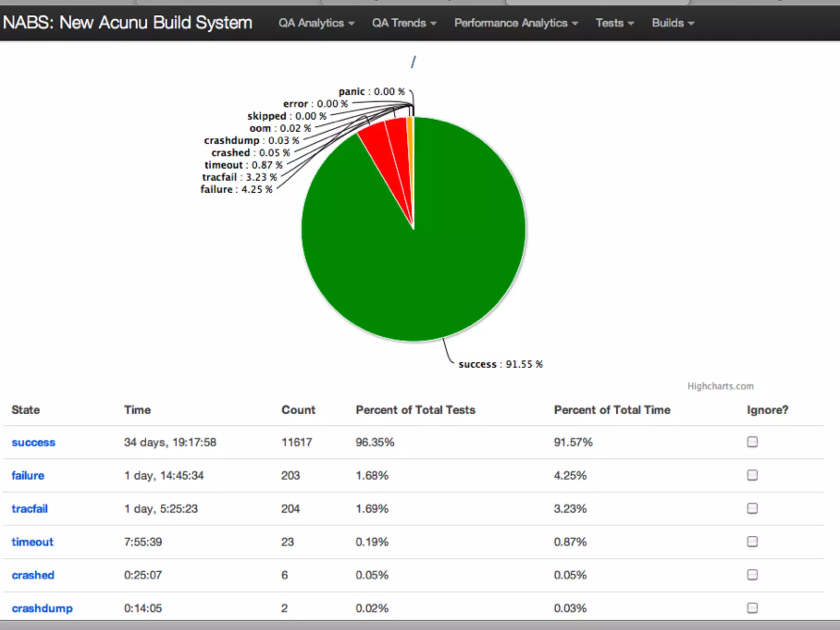Screen dimensions: 840x630
Task: Open the Tests navigation menu
Action: [x=614, y=23]
